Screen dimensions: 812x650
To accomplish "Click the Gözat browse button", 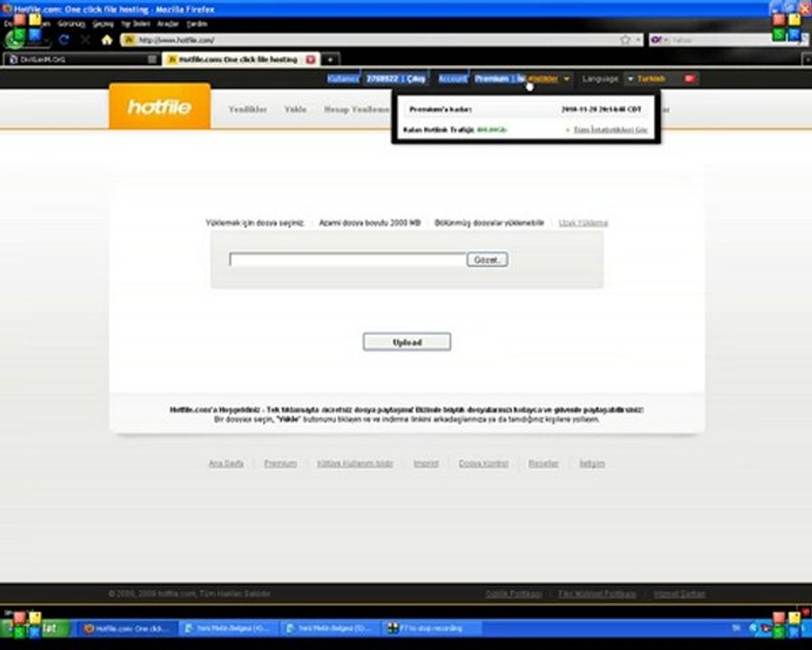I will [x=487, y=260].
